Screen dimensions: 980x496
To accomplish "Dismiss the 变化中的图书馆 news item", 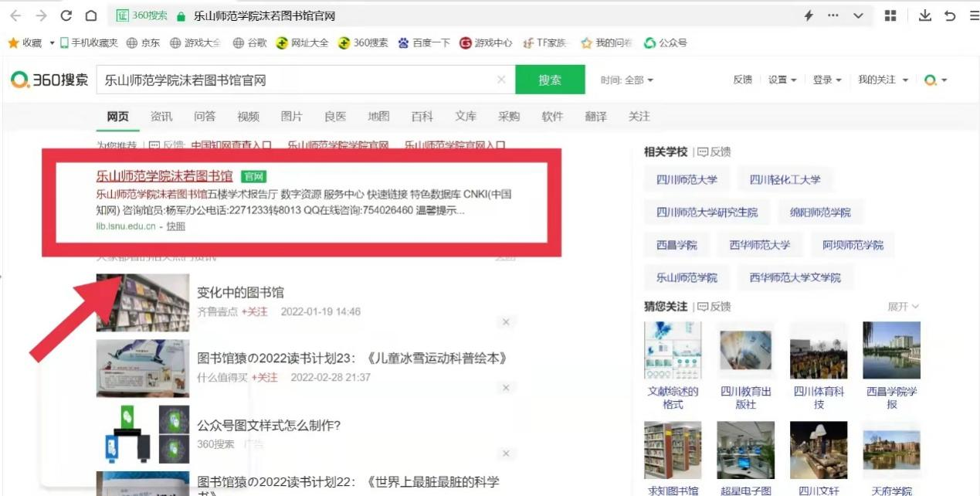I will 506,321.
